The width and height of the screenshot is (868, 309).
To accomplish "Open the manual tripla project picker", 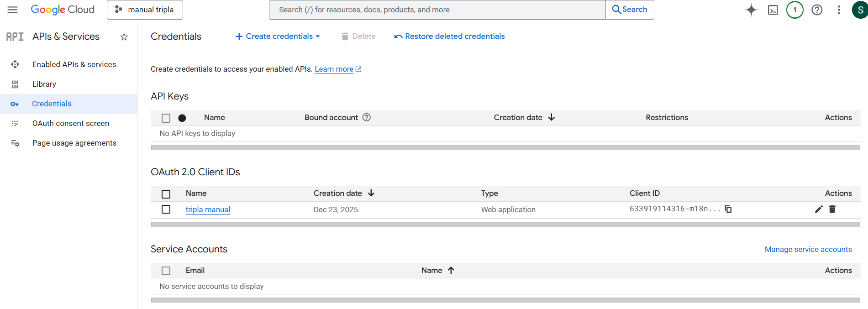I will click(x=145, y=10).
